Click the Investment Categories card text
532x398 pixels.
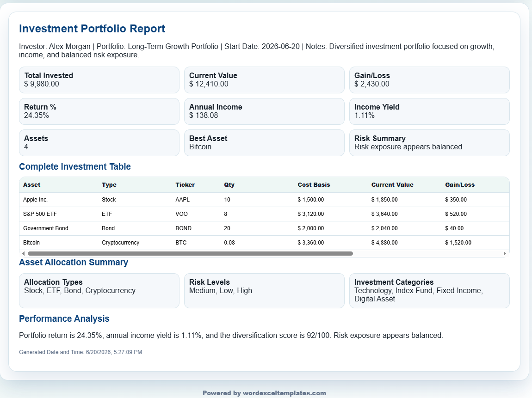click(x=419, y=294)
